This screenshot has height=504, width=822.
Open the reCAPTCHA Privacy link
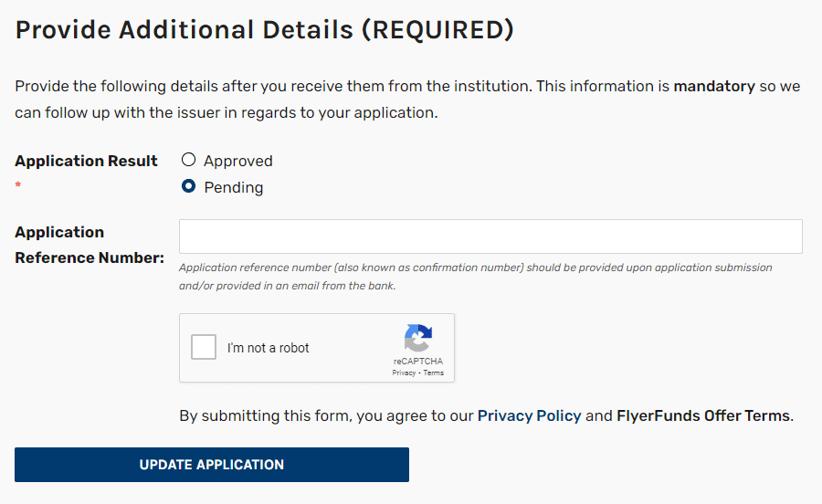404,373
